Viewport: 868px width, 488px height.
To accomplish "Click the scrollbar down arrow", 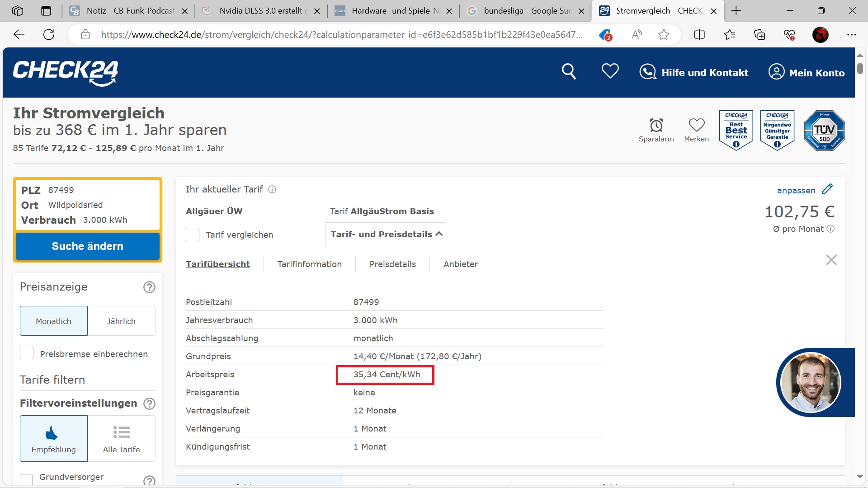I will coord(860,477).
